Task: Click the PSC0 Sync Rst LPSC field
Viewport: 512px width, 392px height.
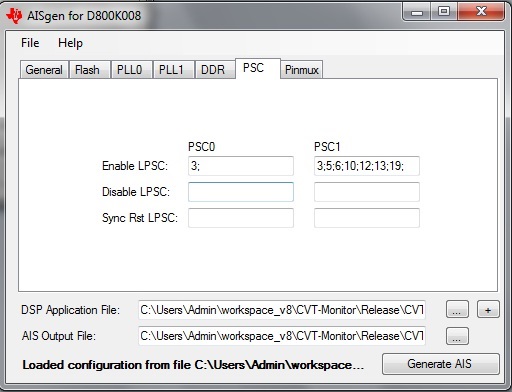Action: point(241,218)
